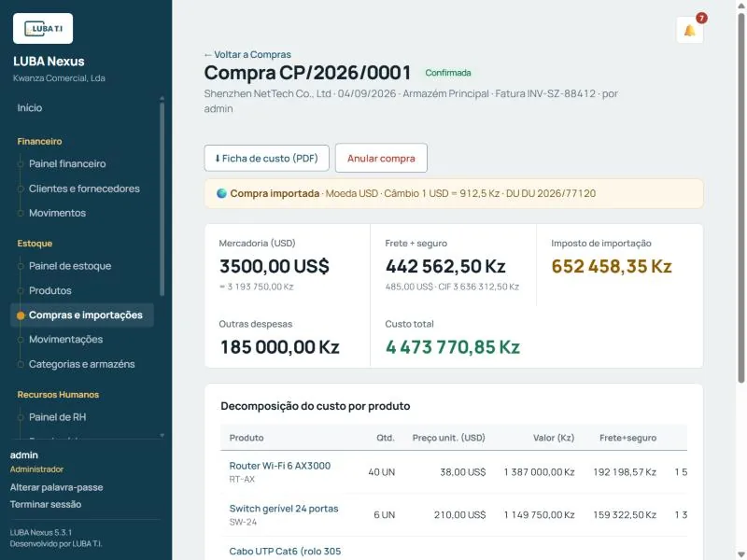
Task: Open the Cabo UTP Cat6 product link
Action: [285, 552]
